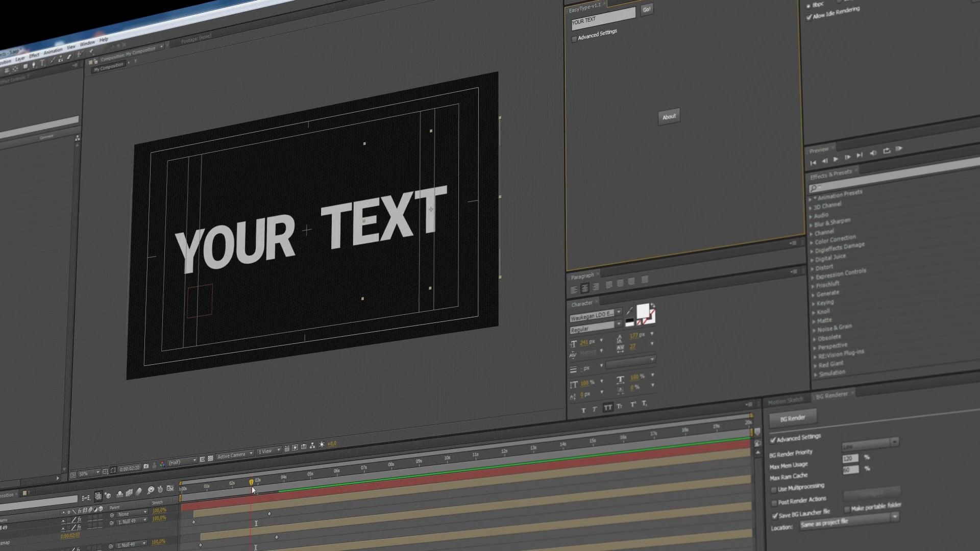Jump to first frame in Preview
980x551 pixels.
[x=813, y=163]
